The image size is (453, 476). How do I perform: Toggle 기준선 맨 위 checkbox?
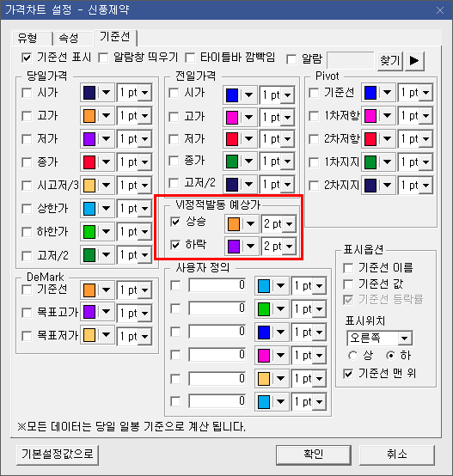348,374
